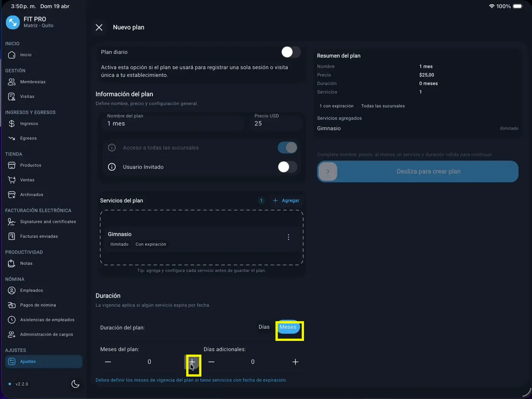Open Gimnasio service three-dot menu
The width and height of the screenshot is (532, 399).
(288, 237)
